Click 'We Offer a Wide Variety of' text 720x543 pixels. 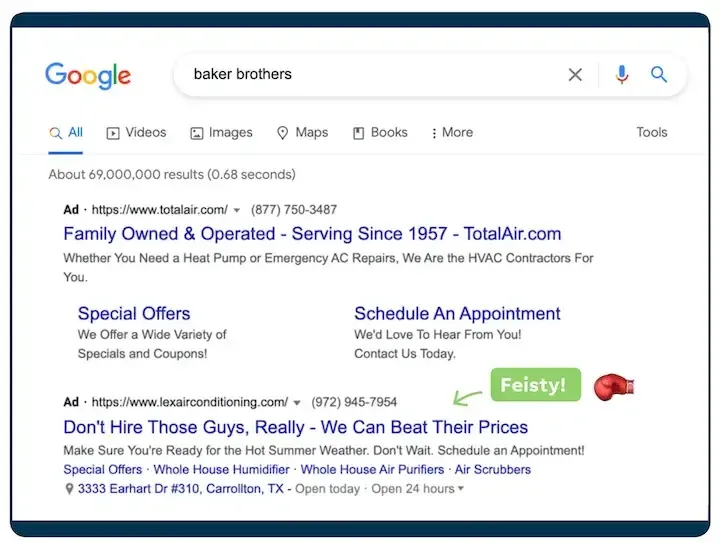[152, 335]
